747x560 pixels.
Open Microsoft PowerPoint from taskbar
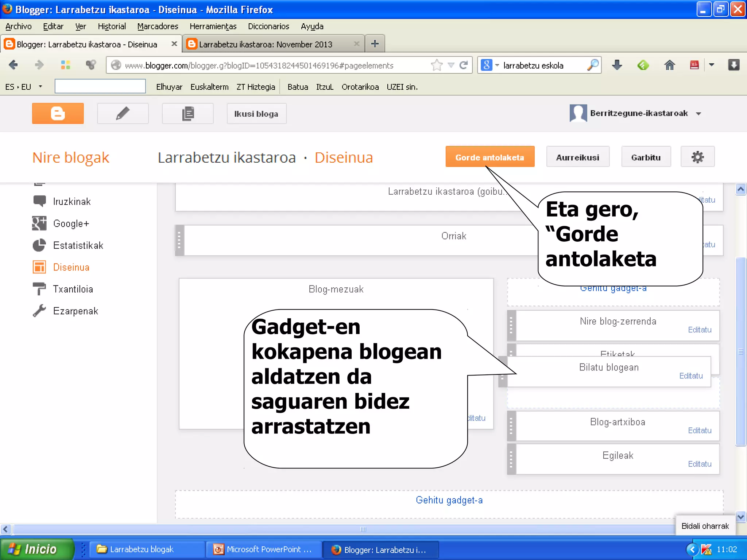[x=263, y=549]
